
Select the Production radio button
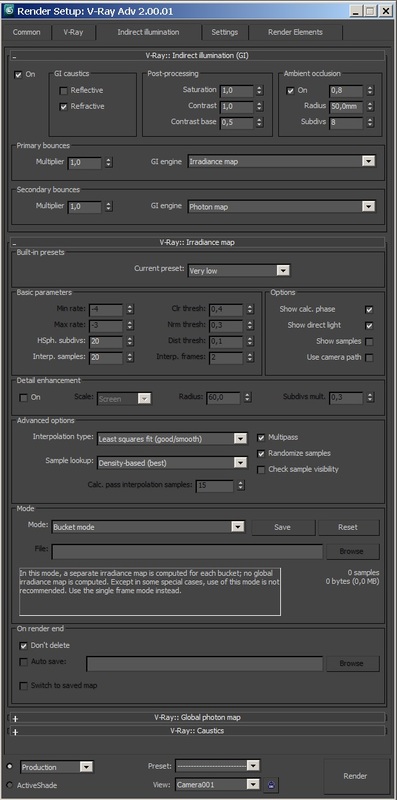point(10,766)
